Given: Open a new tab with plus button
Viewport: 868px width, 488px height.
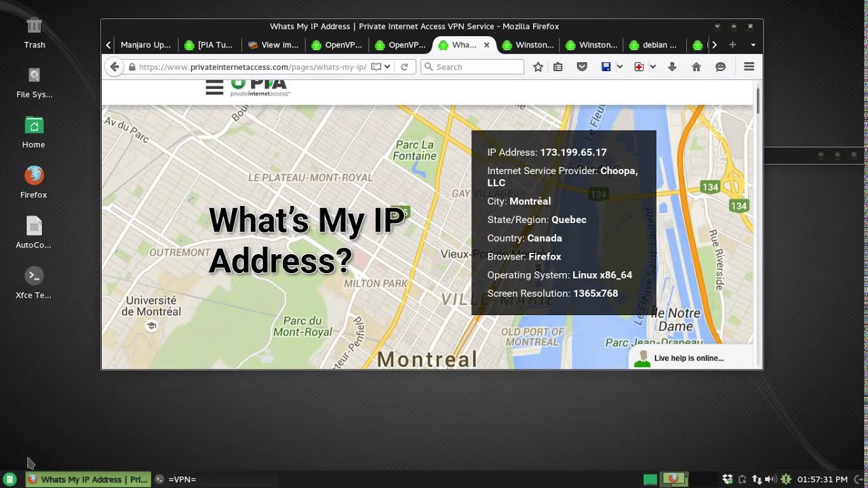Looking at the screenshot, I should pyautogui.click(x=732, y=45).
